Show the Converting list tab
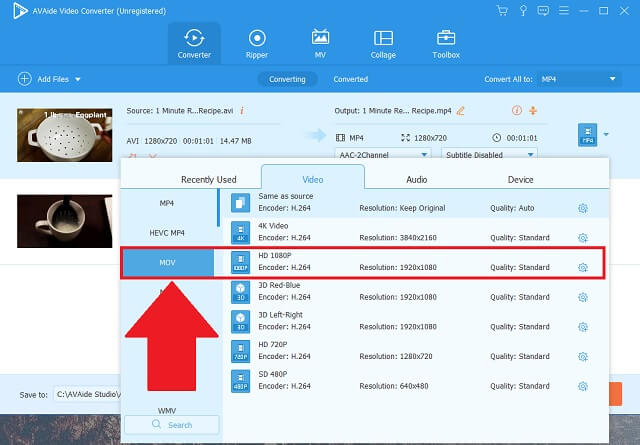The width and height of the screenshot is (640, 445). 287,79
